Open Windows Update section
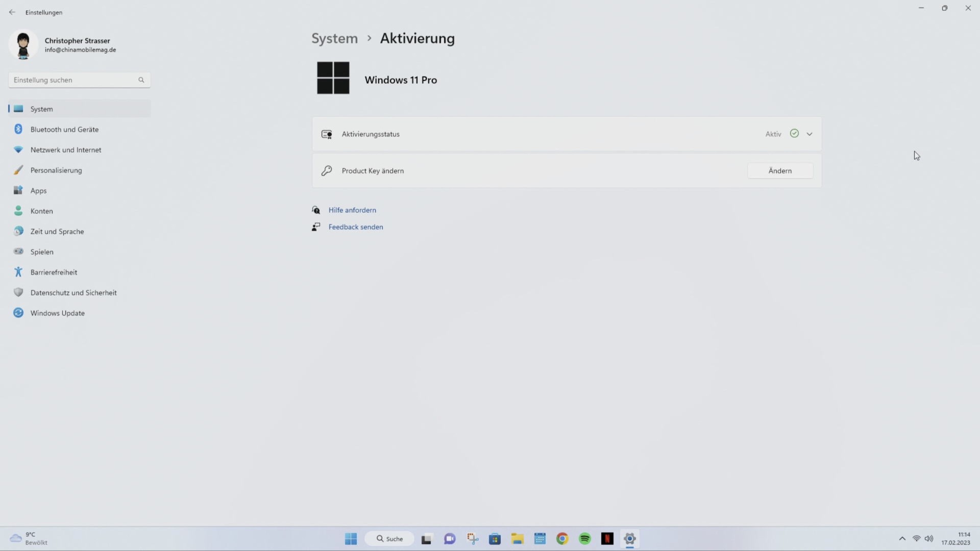Viewport: 980px width, 551px height. (57, 313)
